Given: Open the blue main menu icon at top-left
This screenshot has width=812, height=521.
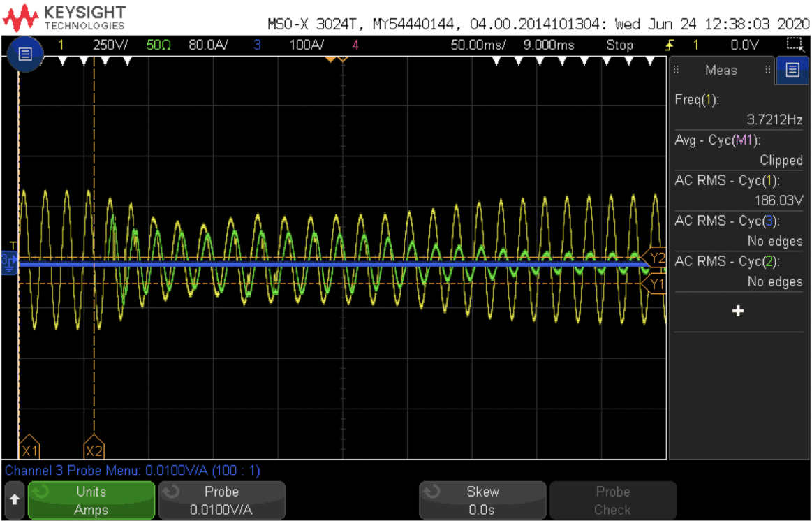Looking at the screenshot, I should (x=25, y=54).
